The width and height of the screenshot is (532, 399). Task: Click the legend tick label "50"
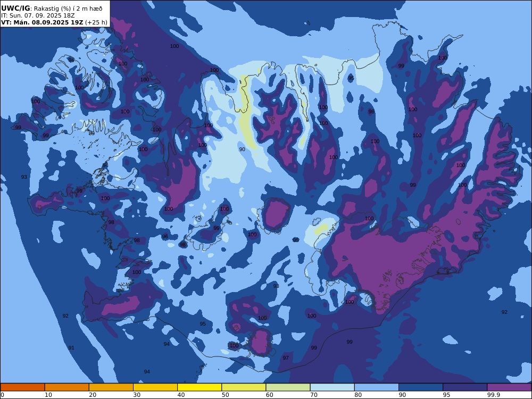[225, 395]
